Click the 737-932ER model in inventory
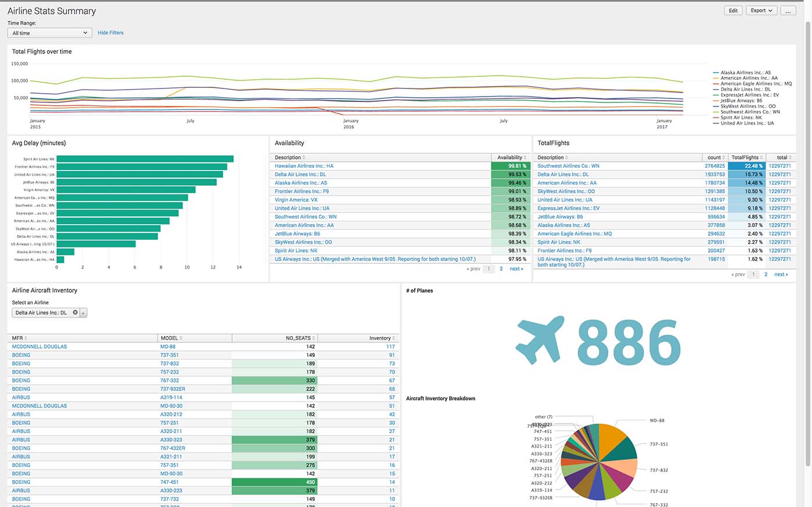 pyautogui.click(x=173, y=389)
